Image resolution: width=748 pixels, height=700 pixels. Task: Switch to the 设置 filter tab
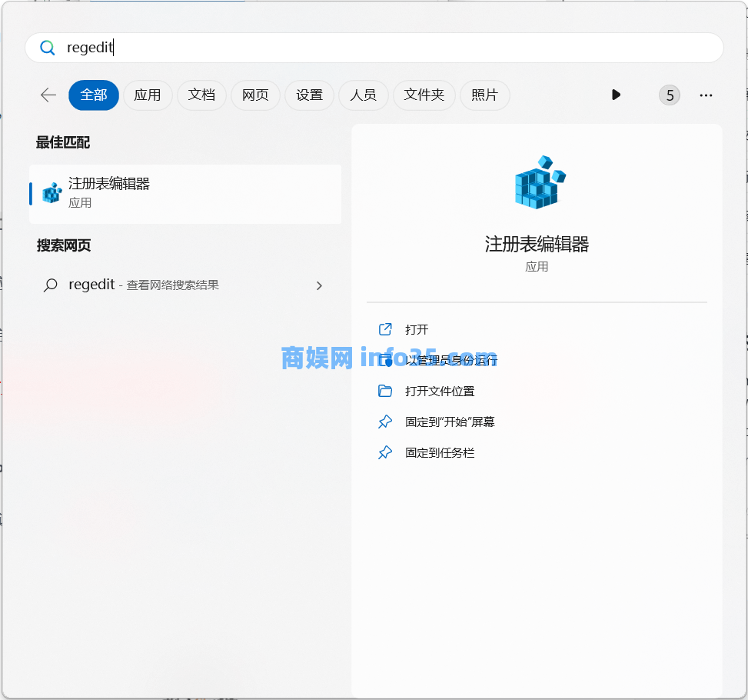(x=309, y=95)
